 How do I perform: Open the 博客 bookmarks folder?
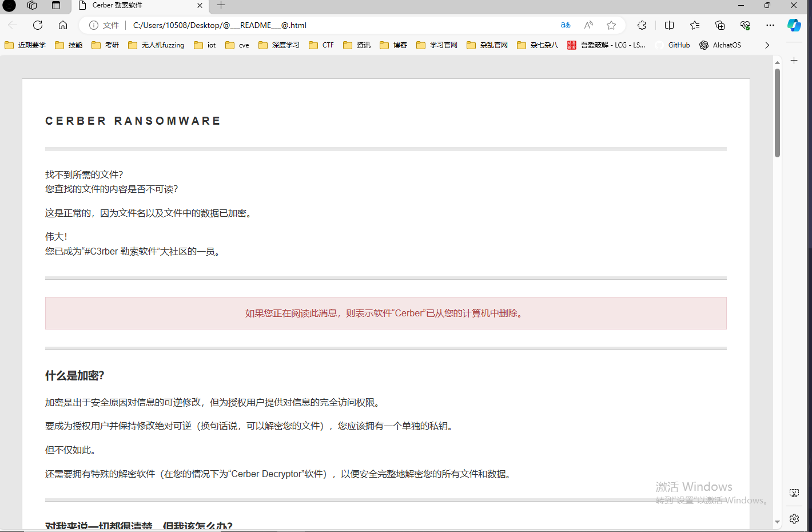[393, 45]
